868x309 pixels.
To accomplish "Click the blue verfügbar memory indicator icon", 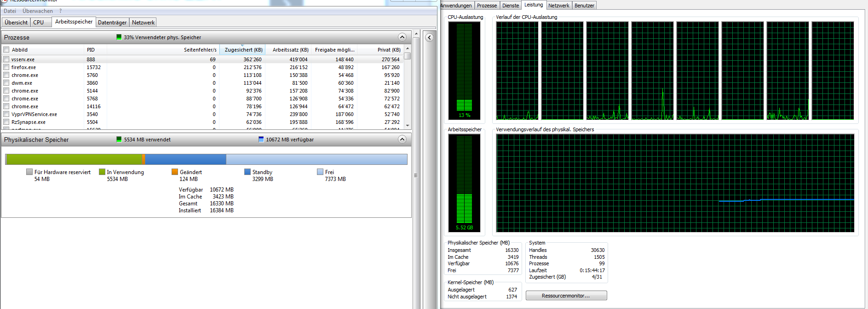I will pyautogui.click(x=261, y=140).
